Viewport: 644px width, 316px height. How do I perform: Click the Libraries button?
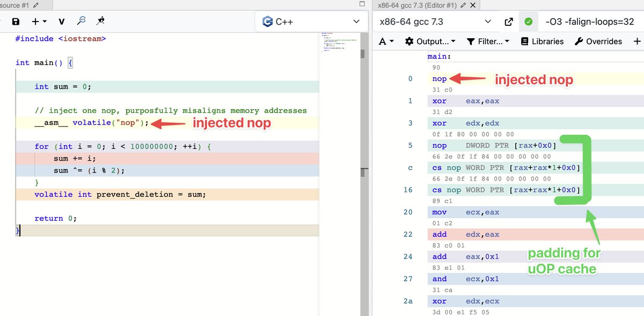(541, 41)
